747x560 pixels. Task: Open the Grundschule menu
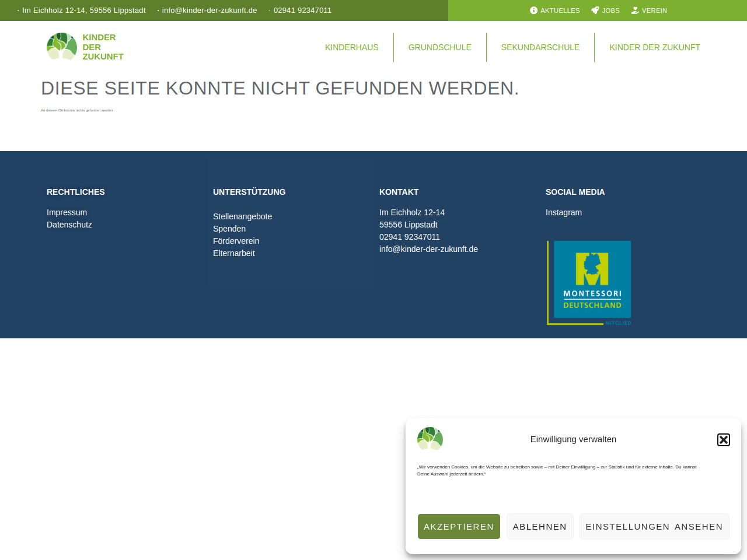click(439, 47)
